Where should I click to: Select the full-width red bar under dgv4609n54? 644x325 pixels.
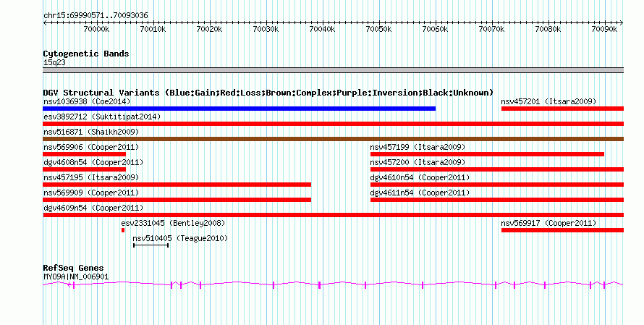click(333, 215)
